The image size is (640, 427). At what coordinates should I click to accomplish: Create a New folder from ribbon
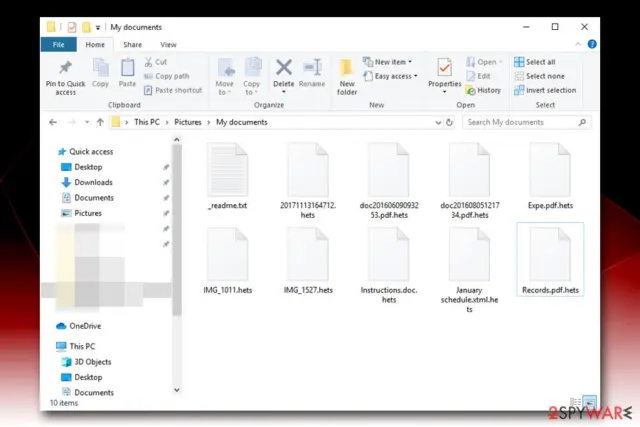[x=347, y=76]
